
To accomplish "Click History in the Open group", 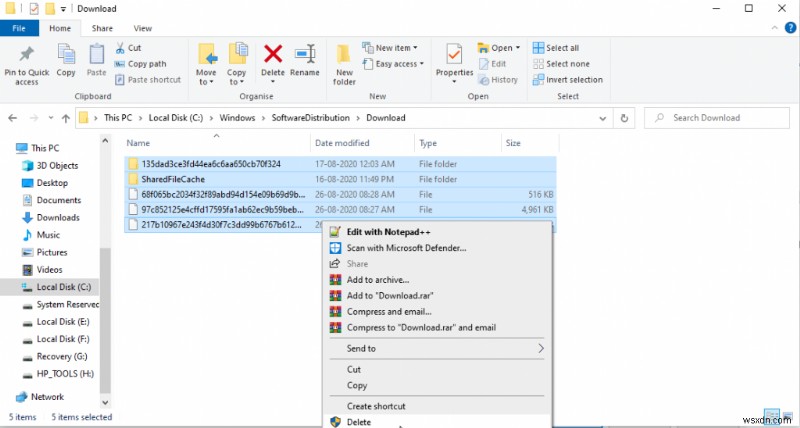I will coord(498,80).
